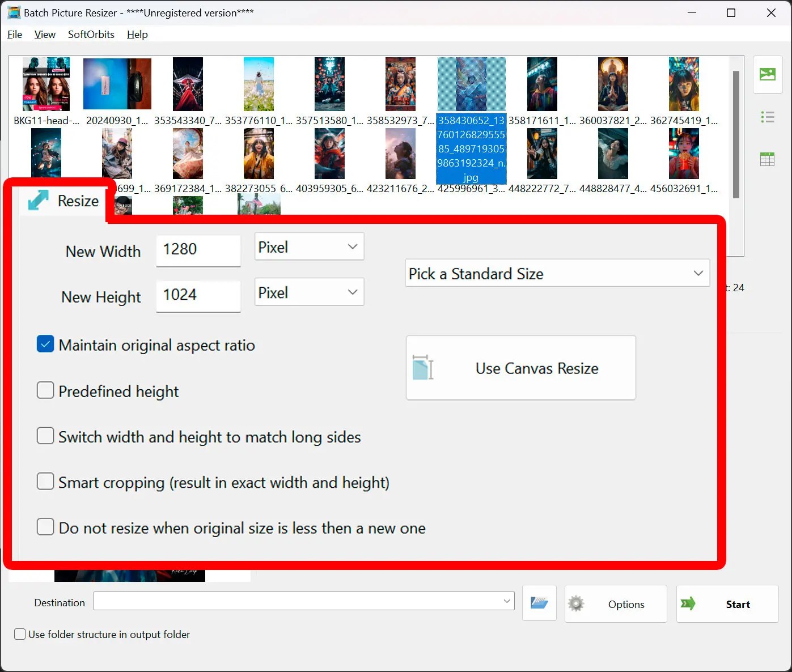Viewport: 792px width, 672px height.
Task: Switch to details table view icon
Action: click(x=768, y=159)
